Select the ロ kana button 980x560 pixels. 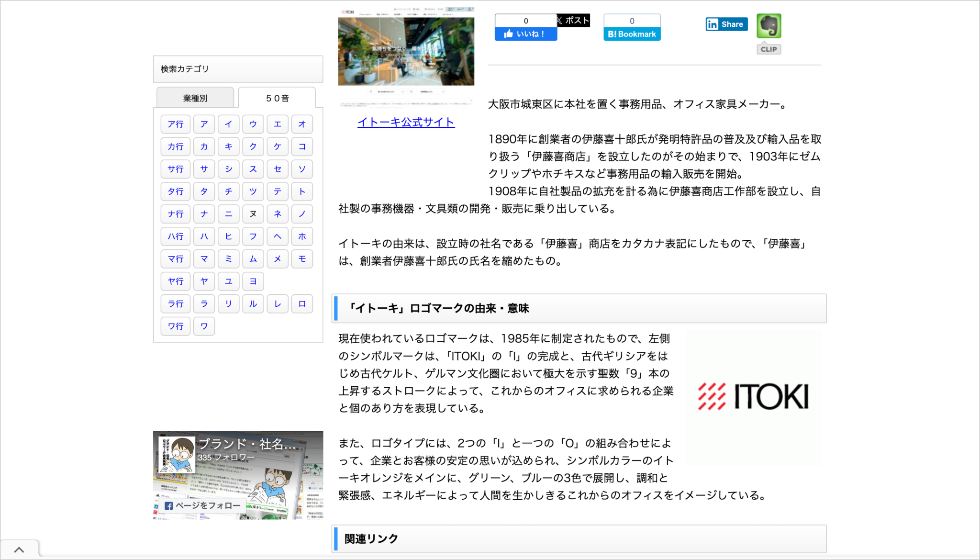click(302, 303)
